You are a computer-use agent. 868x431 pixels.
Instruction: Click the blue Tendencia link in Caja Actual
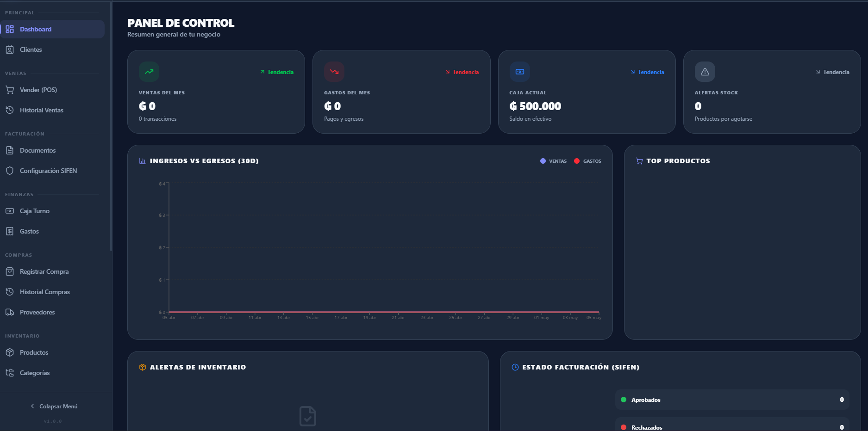pyautogui.click(x=647, y=72)
